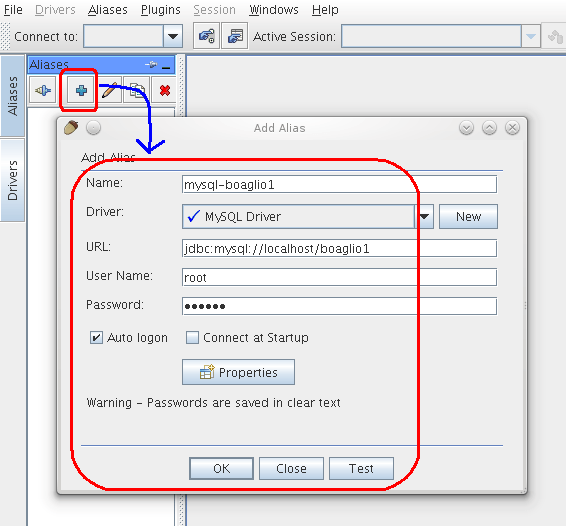Click the Copy Alias icon
Screen dimensions: 566x526
pyautogui.click(x=136, y=90)
